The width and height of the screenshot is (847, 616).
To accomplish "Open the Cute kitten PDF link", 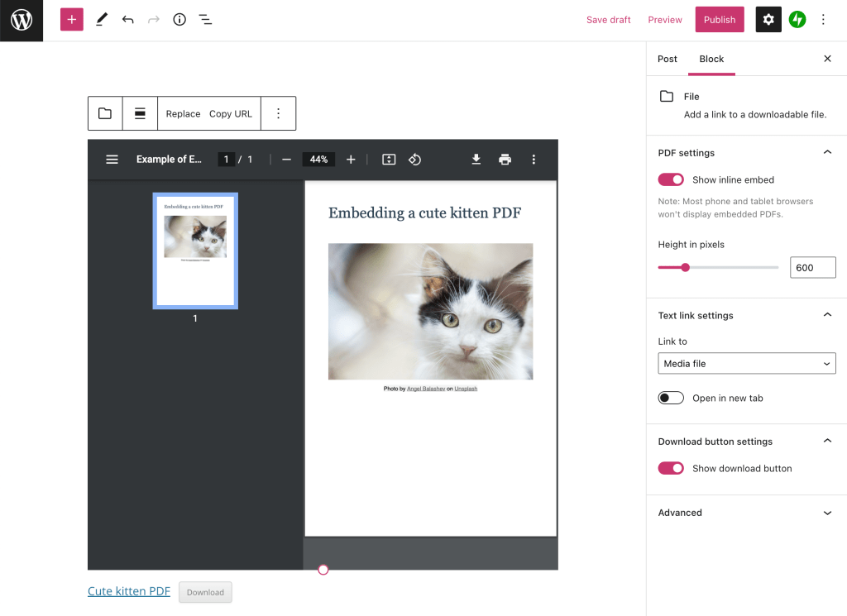I will click(x=128, y=591).
